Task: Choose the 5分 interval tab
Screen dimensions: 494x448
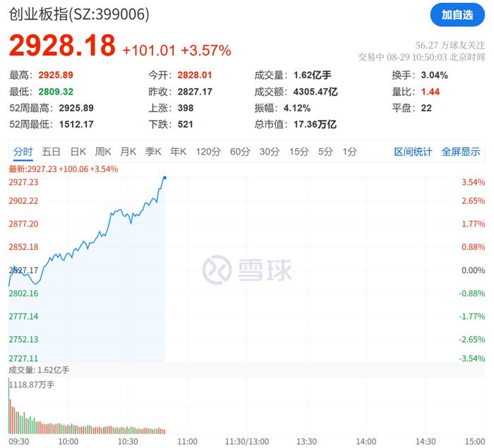Action: point(325,152)
